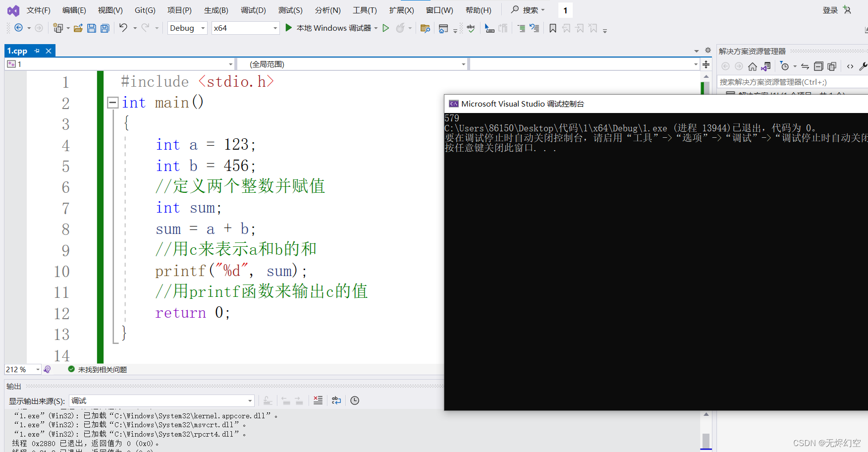The width and height of the screenshot is (868, 452).
Task: Start debugging with the green play button
Action: tap(288, 28)
